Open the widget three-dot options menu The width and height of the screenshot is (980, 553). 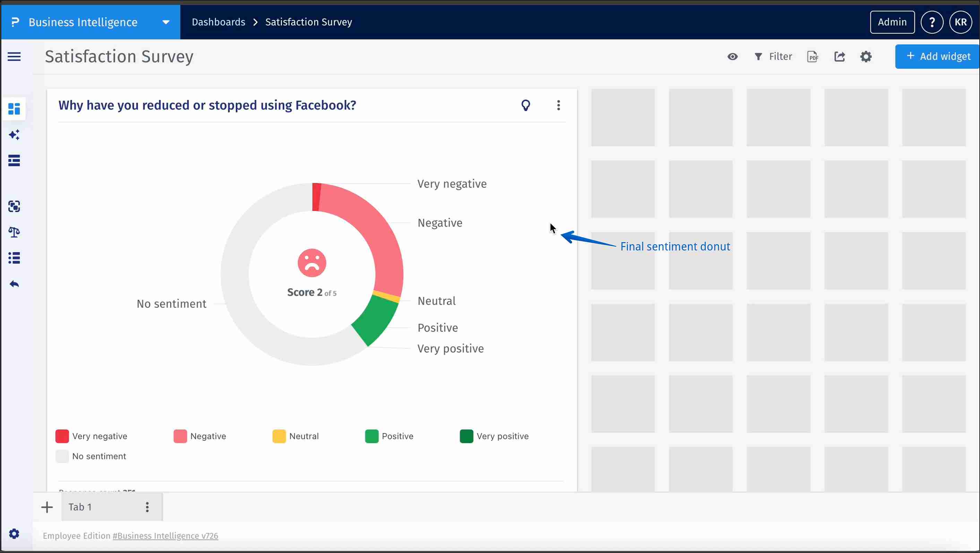click(x=558, y=105)
